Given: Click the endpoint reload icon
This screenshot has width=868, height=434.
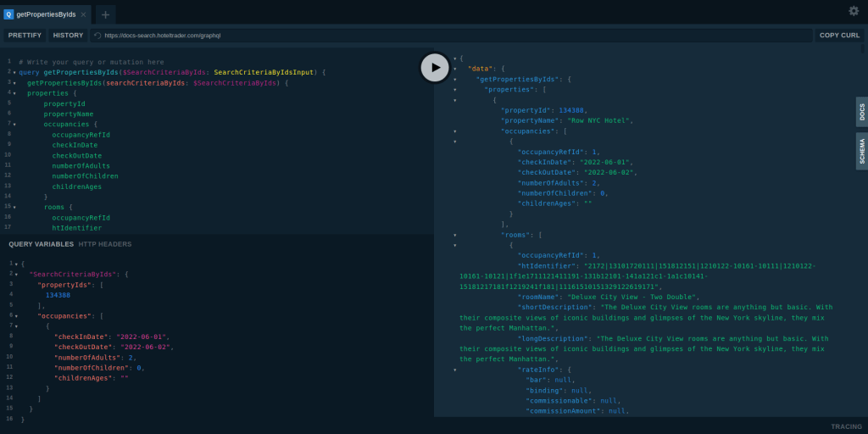Looking at the screenshot, I should (x=97, y=36).
